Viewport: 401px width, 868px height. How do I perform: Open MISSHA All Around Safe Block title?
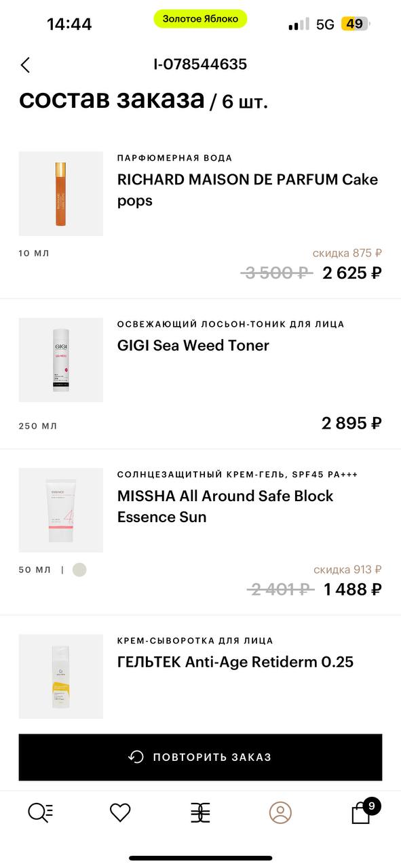click(225, 506)
